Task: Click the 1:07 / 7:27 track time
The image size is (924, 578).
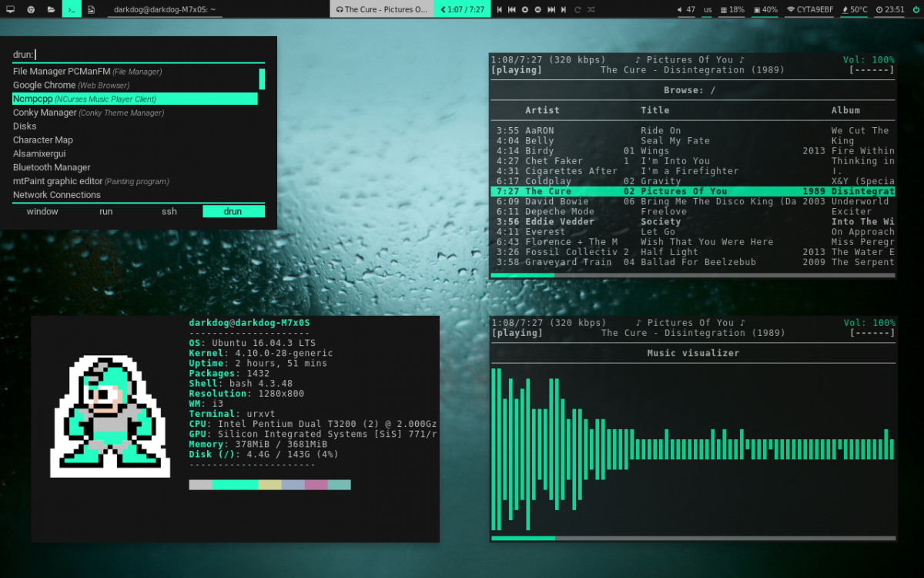Action: 462,9
